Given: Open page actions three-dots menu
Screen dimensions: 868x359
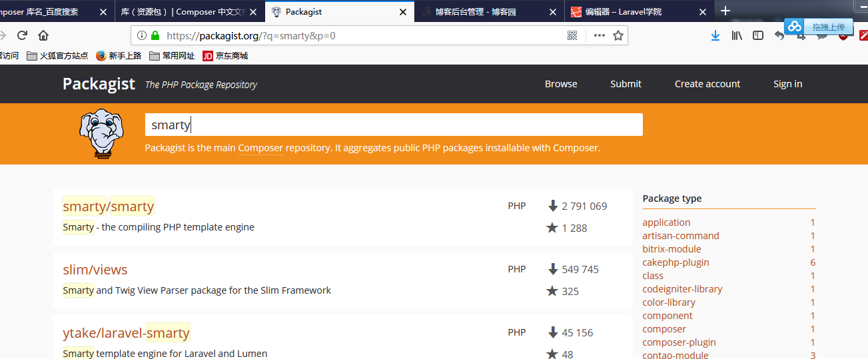Looking at the screenshot, I should coord(600,35).
